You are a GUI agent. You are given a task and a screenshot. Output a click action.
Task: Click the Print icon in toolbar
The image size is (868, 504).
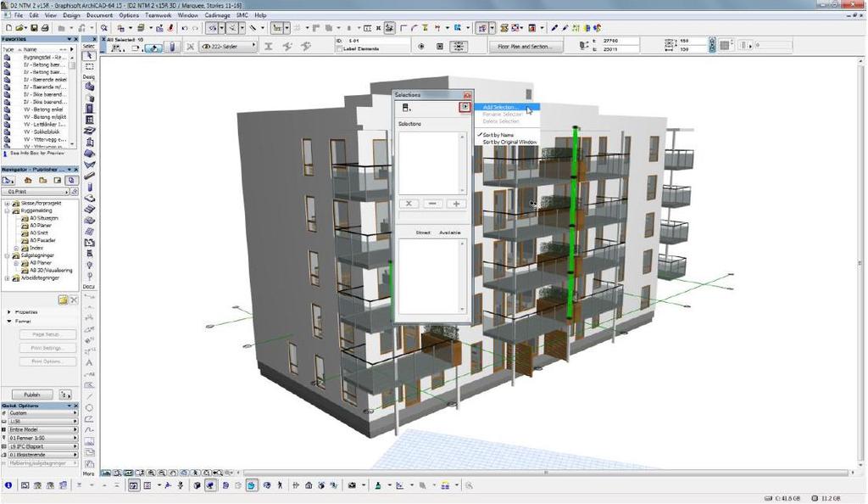click(45, 28)
